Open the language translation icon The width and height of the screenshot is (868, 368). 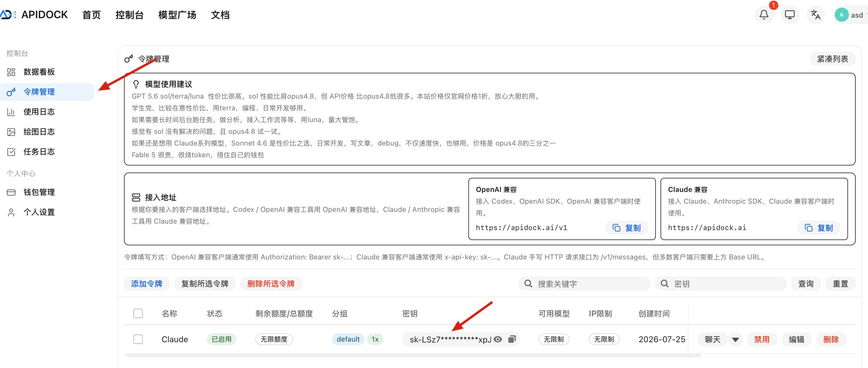[815, 15]
